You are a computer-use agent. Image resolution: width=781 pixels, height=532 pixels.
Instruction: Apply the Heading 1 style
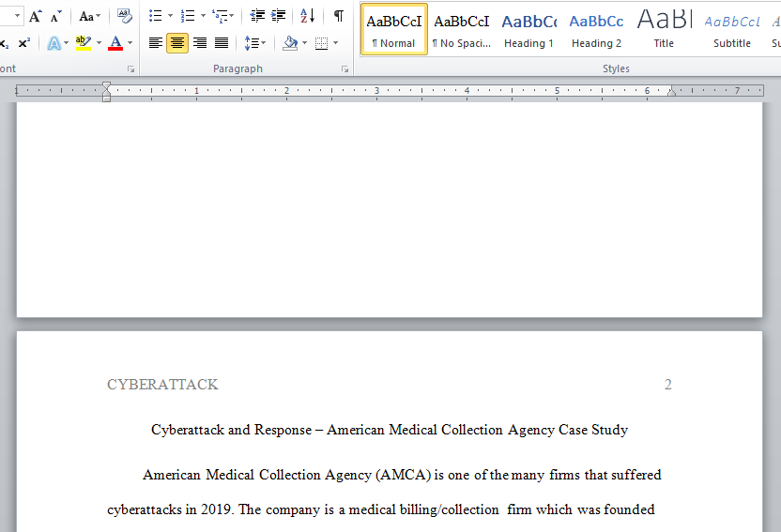tap(529, 29)
